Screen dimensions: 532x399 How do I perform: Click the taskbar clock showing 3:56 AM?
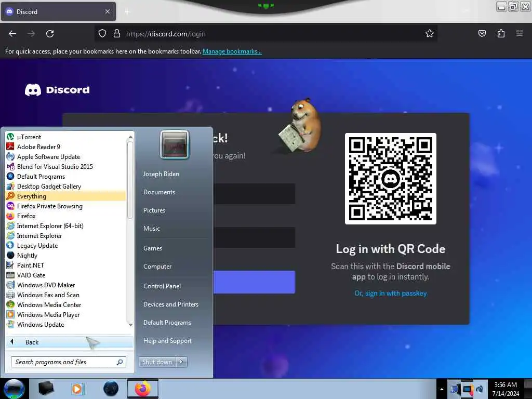pyautogui.click(x=506, y=389)
